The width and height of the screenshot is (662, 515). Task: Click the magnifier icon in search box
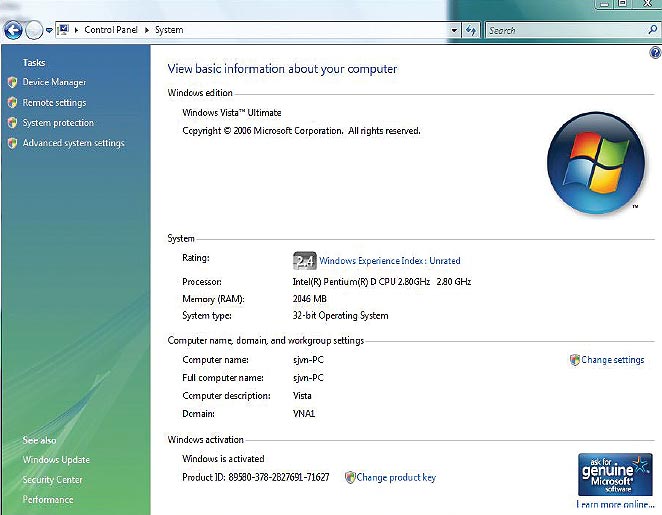tap(653, 30)
